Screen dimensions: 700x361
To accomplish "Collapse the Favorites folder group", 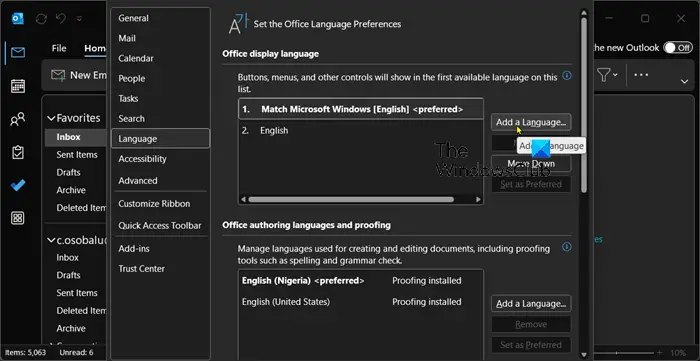I will click(x=51, y=118).
